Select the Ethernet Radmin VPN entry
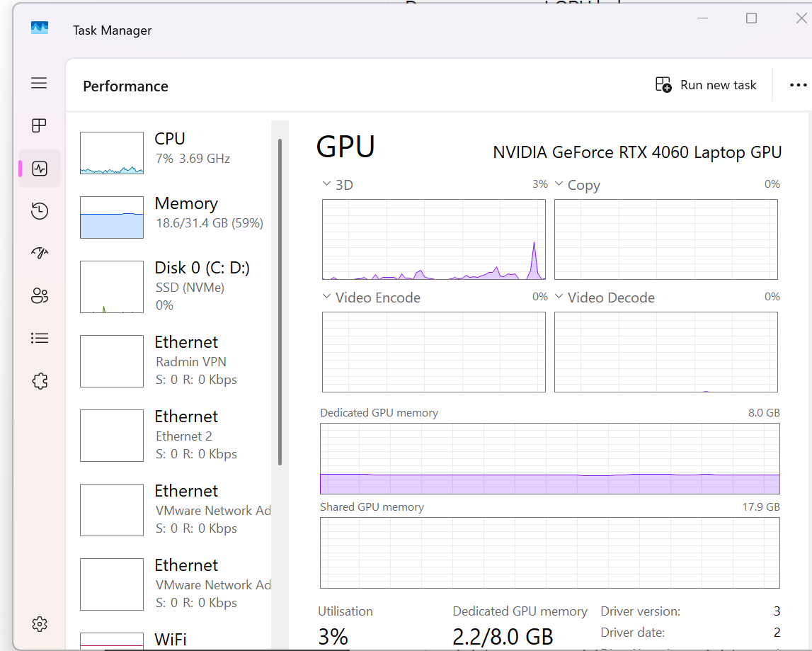This screenshot has width=812, height=651. pos(173,361)
